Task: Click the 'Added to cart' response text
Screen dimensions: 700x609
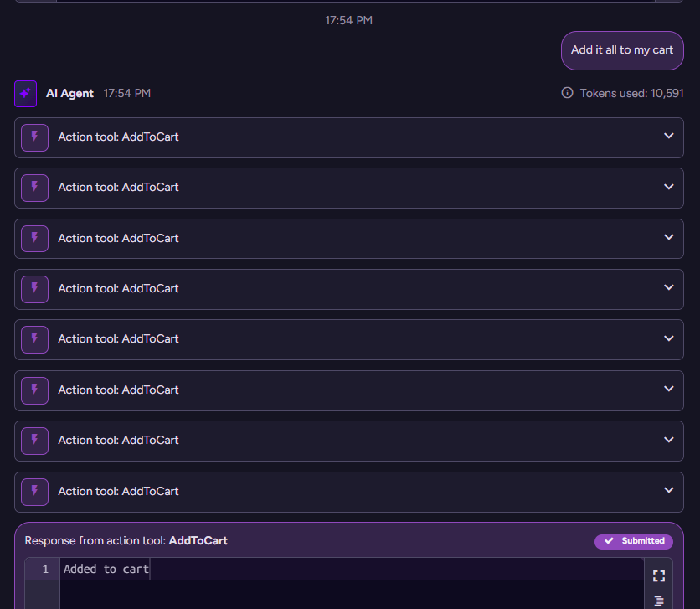Action: click(106, 570)
